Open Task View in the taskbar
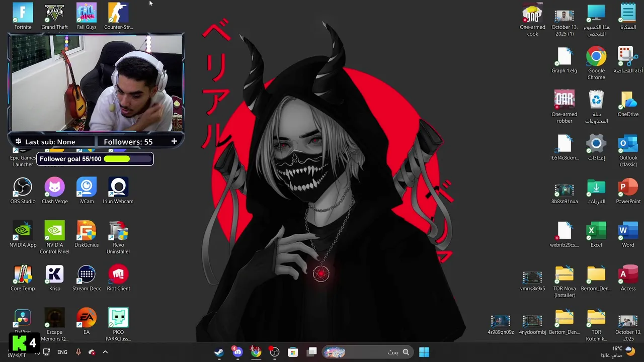This screenshot has width=644, height=362. tap(312, 352)
